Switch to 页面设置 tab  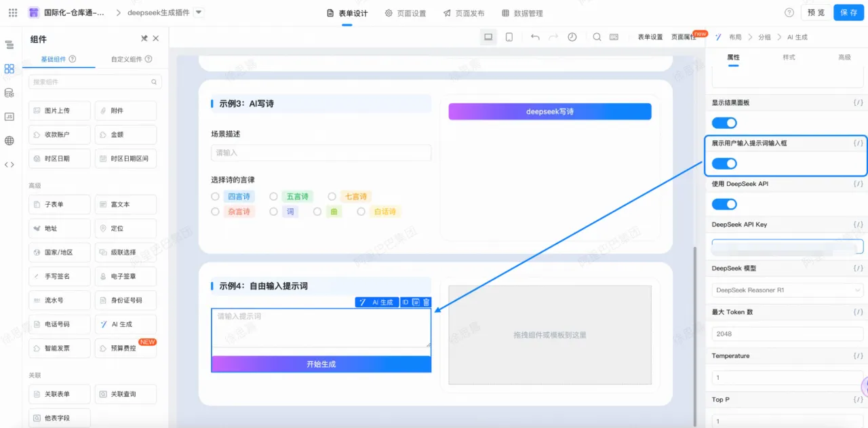coord(406,13)
